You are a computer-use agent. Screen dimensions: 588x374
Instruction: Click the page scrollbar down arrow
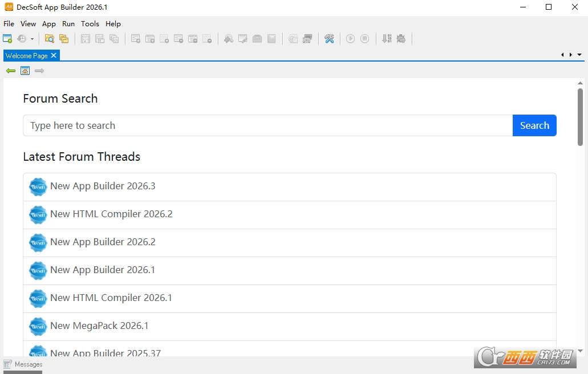(x=580, y=351)
